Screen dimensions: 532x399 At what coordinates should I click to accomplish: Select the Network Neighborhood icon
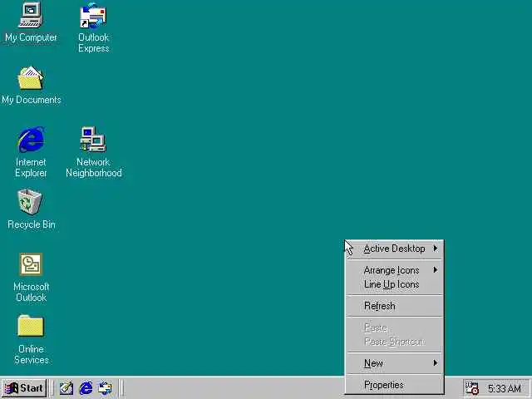(93, 140)
